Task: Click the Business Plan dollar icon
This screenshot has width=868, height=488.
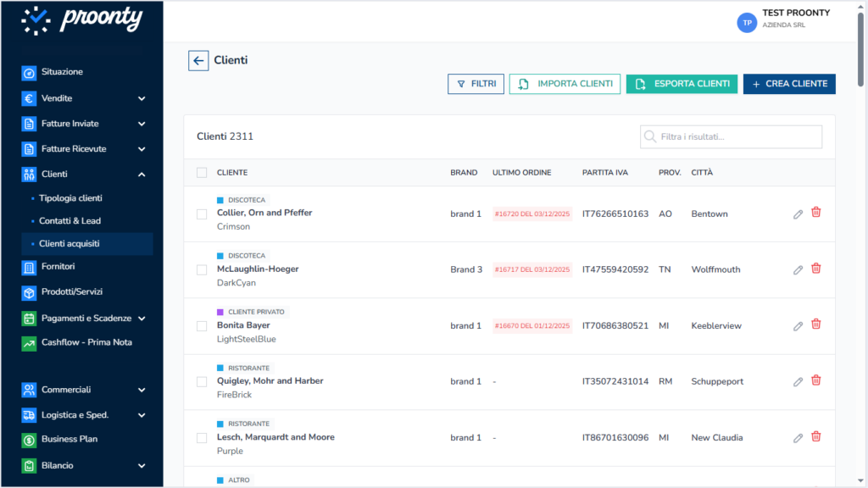Action: tap(29, 440)
